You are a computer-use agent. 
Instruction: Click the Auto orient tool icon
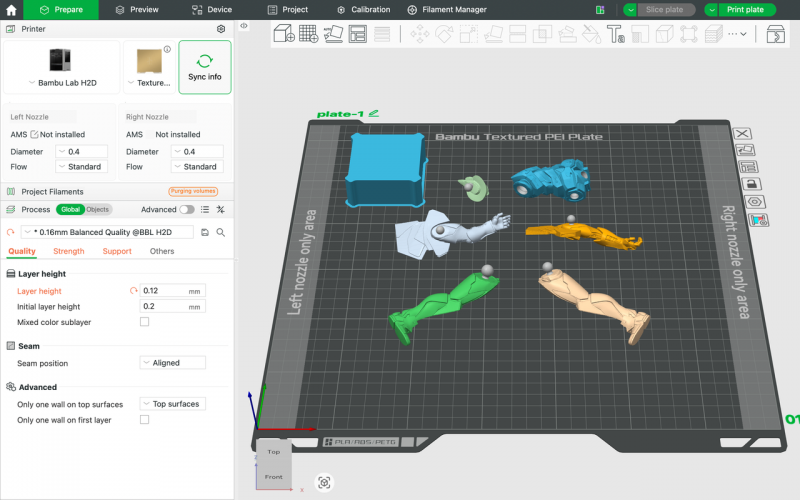point(333,34)
